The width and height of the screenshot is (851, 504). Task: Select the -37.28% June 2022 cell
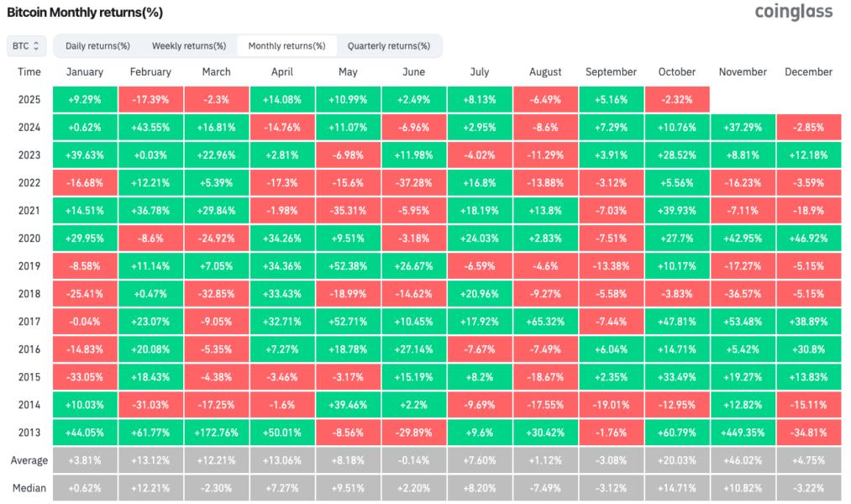pos(413,182)
